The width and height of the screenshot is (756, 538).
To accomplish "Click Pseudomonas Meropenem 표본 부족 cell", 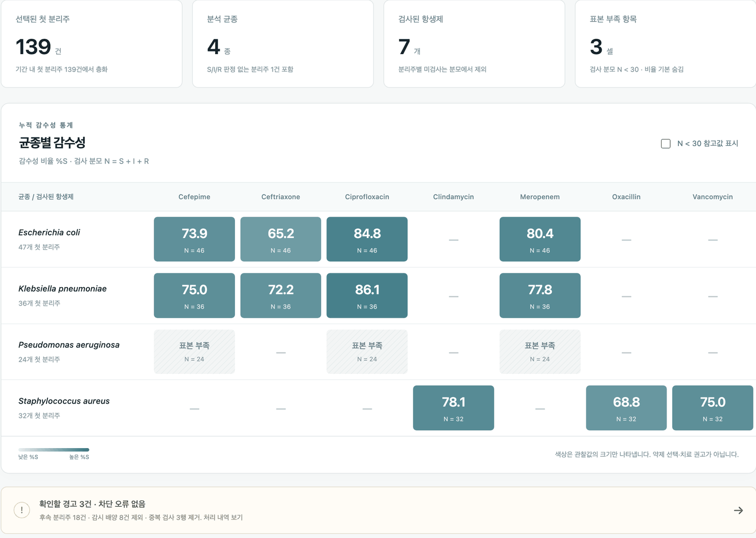I will pos(540,352).
